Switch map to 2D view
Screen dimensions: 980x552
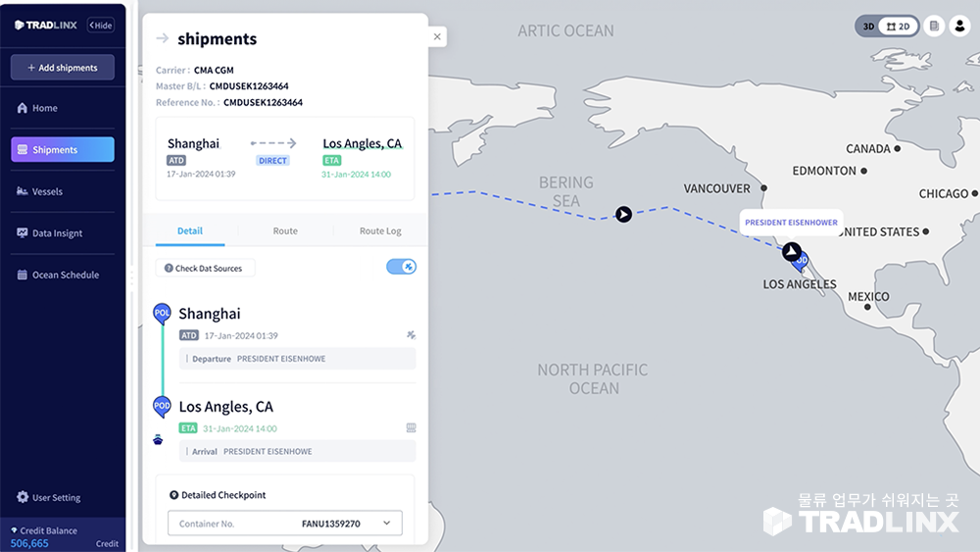coord(898,26)
